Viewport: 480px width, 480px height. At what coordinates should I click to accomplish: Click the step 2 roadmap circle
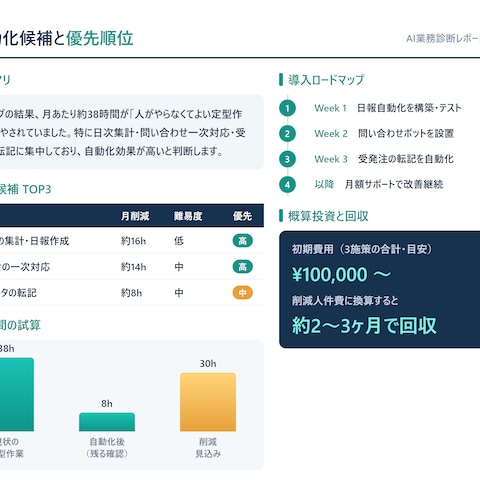tap(287, 134)
